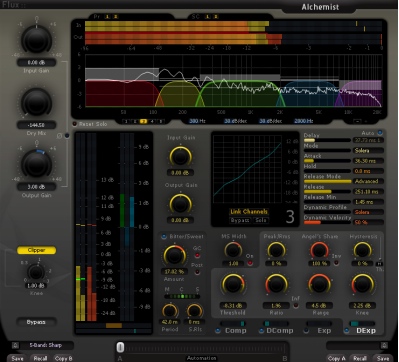The width and height of the screenshot is (399, 362).
Task: Click the Copy A button
Action: (337, 358)
